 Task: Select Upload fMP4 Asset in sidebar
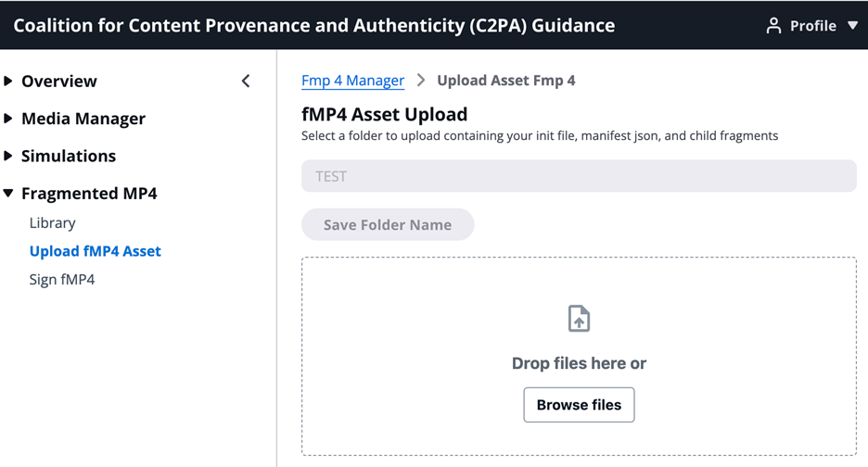pos(96,251)
